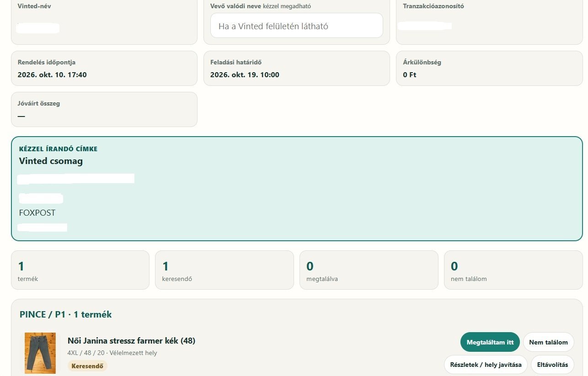Open the jeans product thumbnail image
Viewport: 588px width, 376px height.
(x=40, y=353)
